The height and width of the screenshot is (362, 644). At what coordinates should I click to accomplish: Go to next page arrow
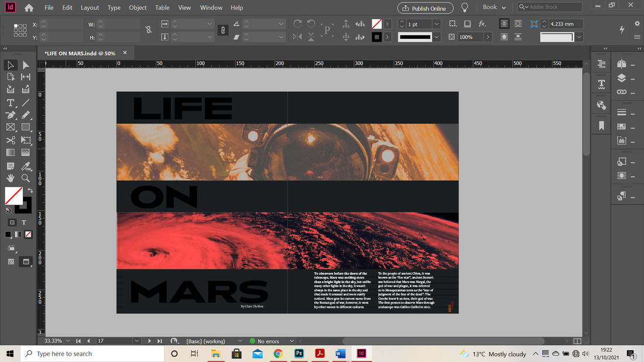click(x=149, y=341)
